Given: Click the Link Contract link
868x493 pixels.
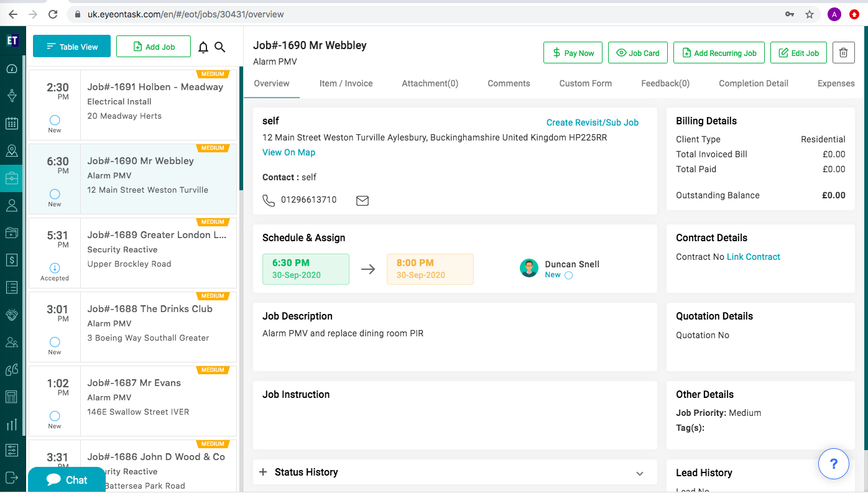Looking at the screenshot, I should (753, 257).
